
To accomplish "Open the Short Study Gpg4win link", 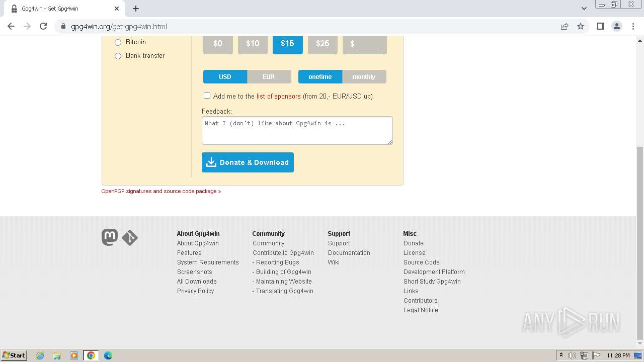I will click(x=432, y=282).
